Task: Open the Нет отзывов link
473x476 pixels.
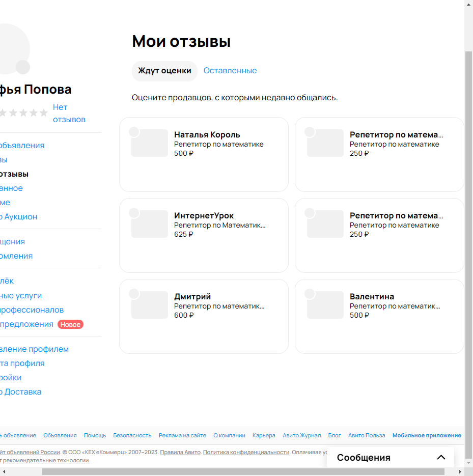Action: pos(69,113)
